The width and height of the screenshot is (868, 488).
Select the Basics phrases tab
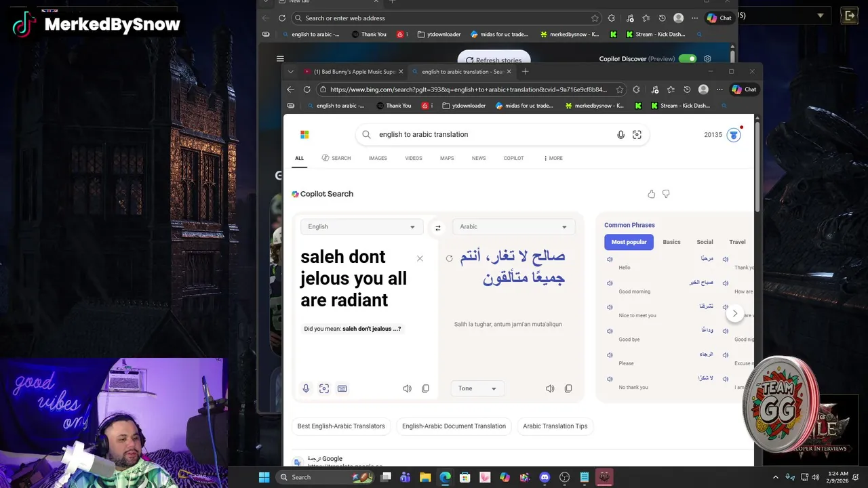(671, 242)
